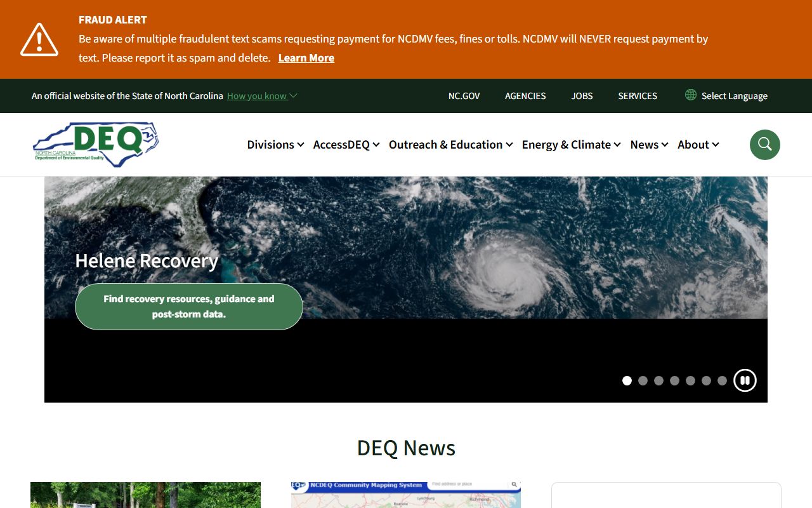Go to fifth carousel slide dot

click(x=690, y=380)
